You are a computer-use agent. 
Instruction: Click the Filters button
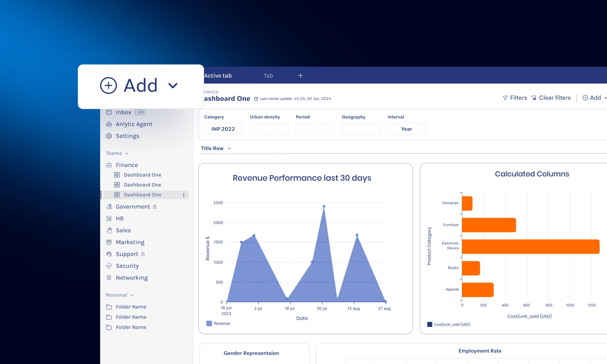[x=515, y=98]
